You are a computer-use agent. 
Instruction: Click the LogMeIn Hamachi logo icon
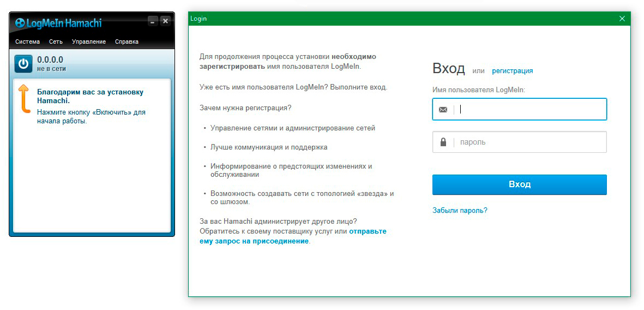(x=20, y=22)
